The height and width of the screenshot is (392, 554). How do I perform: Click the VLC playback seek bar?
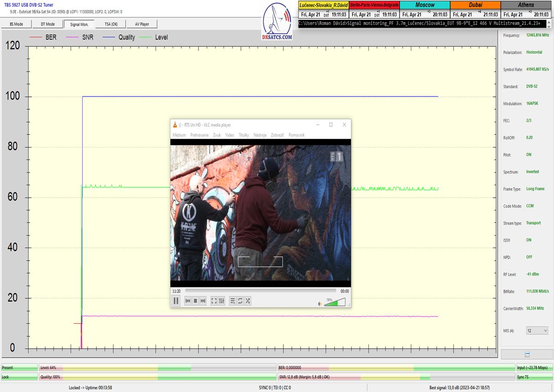coord(260,291)
